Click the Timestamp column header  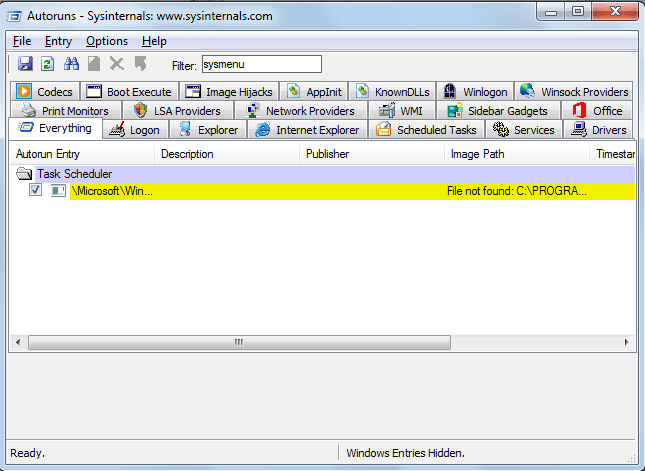(613, 154)
